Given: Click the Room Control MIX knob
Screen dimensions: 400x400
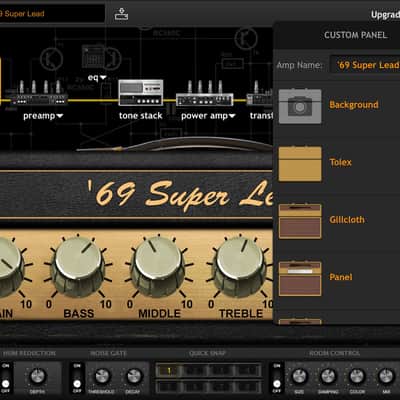Looking at the screenshot, I should tap(386, 376).
